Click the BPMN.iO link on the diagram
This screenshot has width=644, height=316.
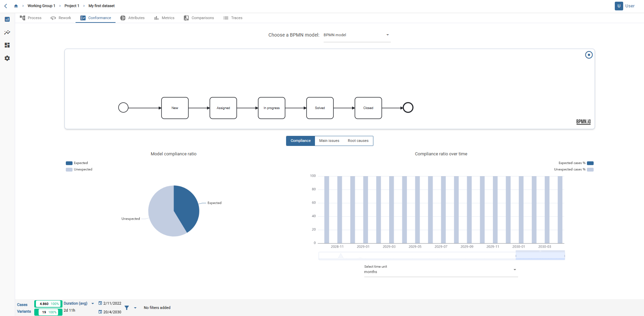[x=583, y=121]
